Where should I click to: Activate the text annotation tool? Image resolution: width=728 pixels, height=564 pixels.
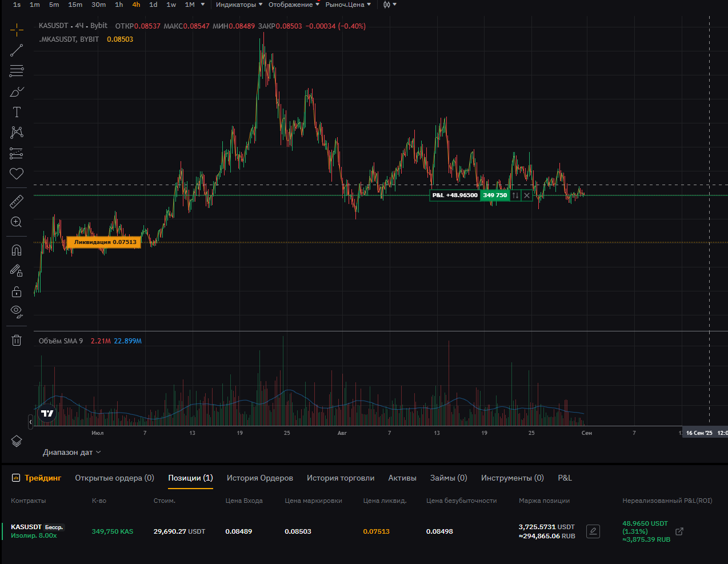pos(17,112)
